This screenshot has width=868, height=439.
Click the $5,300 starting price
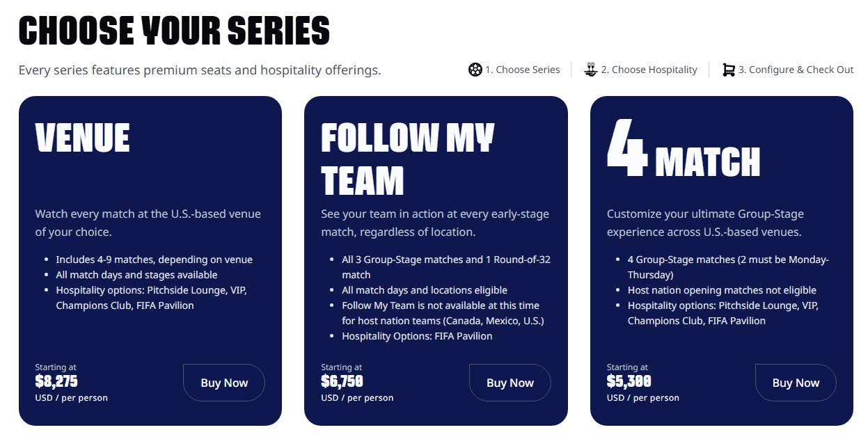629,381
